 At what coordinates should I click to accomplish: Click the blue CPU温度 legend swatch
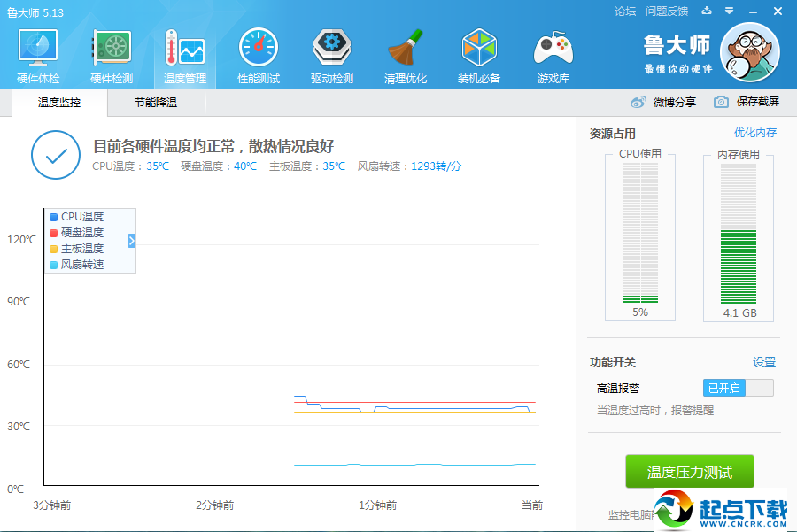click(54, 217)
